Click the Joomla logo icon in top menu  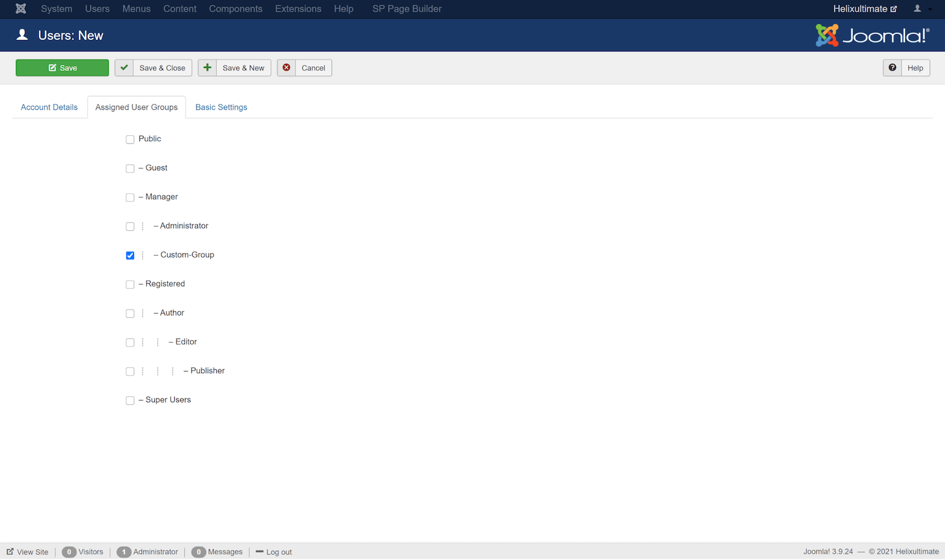[21, 9]
